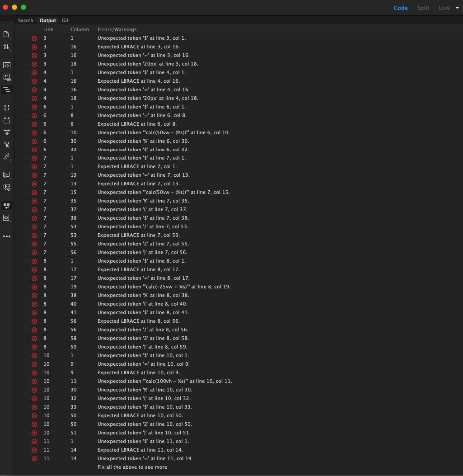Image resolution: width=463 pixels, height=476 pixels.
Task: Click the Collapse Full Tag dashed-box icon
Action: coord(6,120)
